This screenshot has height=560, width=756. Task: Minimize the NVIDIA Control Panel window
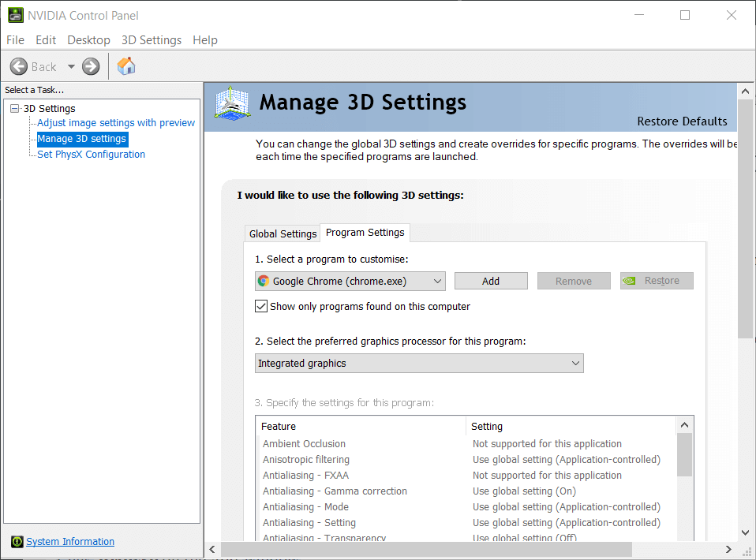coord(639,15)
